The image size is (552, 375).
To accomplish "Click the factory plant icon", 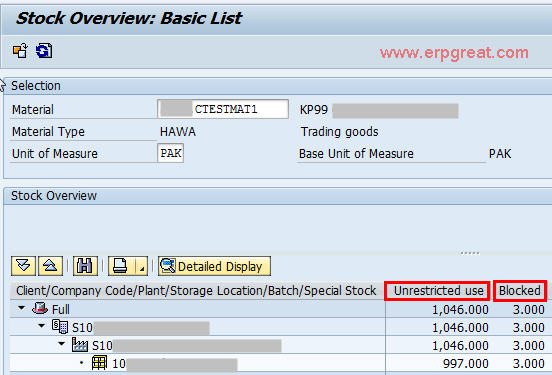I will (x=80, y=344).
